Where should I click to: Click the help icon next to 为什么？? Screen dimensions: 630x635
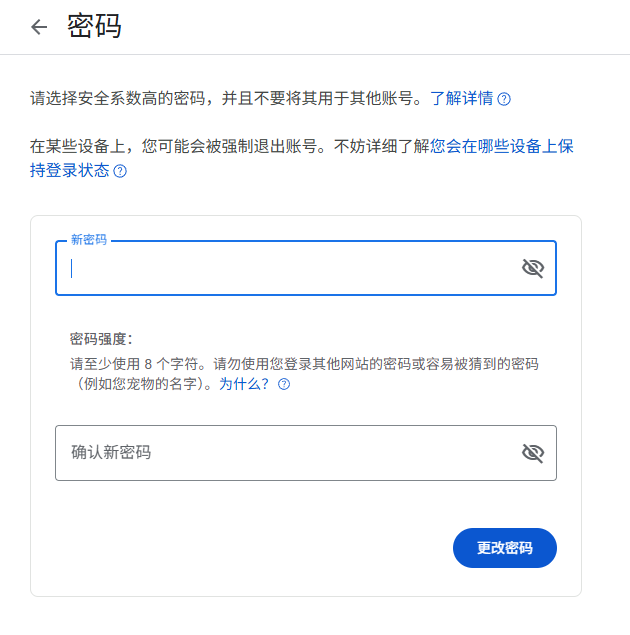point(284,384)
